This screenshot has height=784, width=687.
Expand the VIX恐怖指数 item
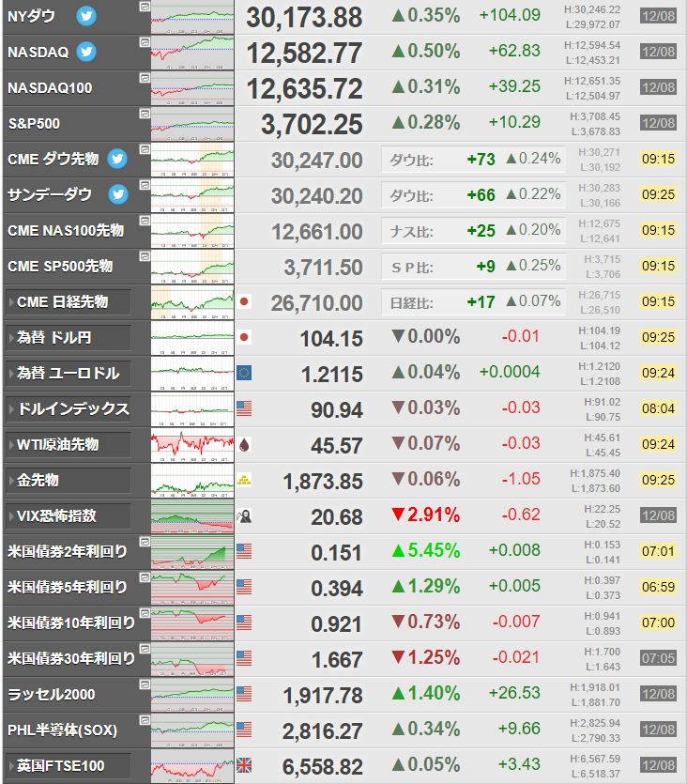(x=69, y=516)
